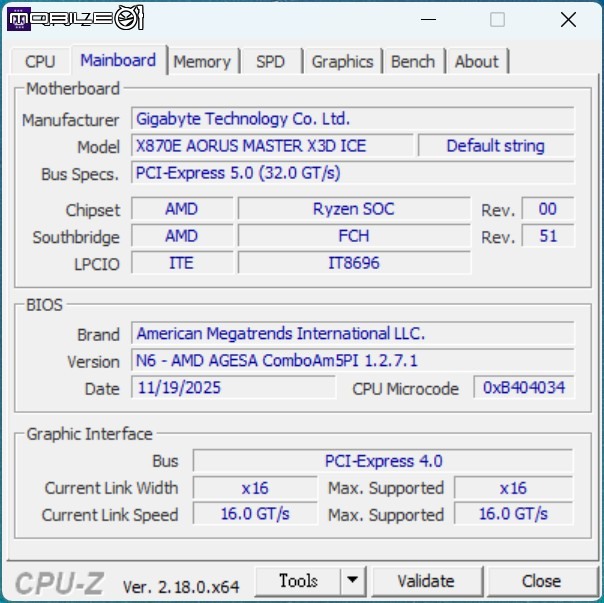This screenshot has height=603, width=604.
Task: Click CPU microcode value 0xB404034
Action: (524, 388)
